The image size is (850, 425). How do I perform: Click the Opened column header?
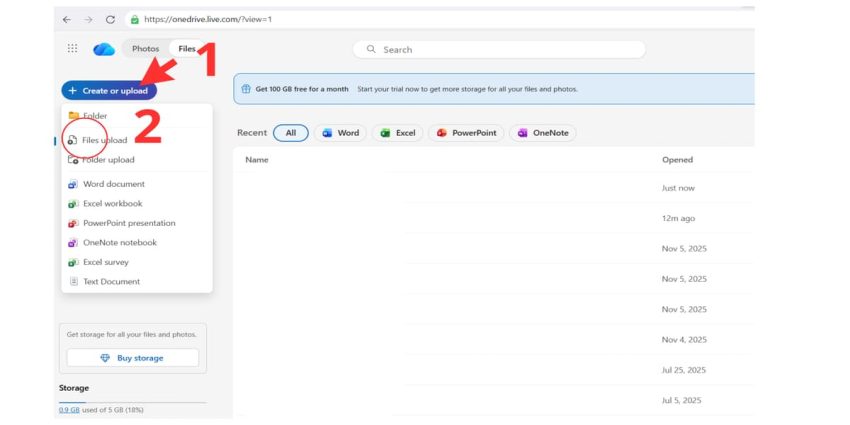[x=677, y=160]
